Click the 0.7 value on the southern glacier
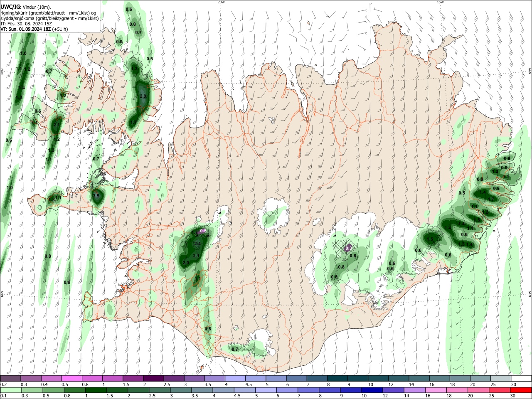The image size is (532, 399). (x=235, y=349)
